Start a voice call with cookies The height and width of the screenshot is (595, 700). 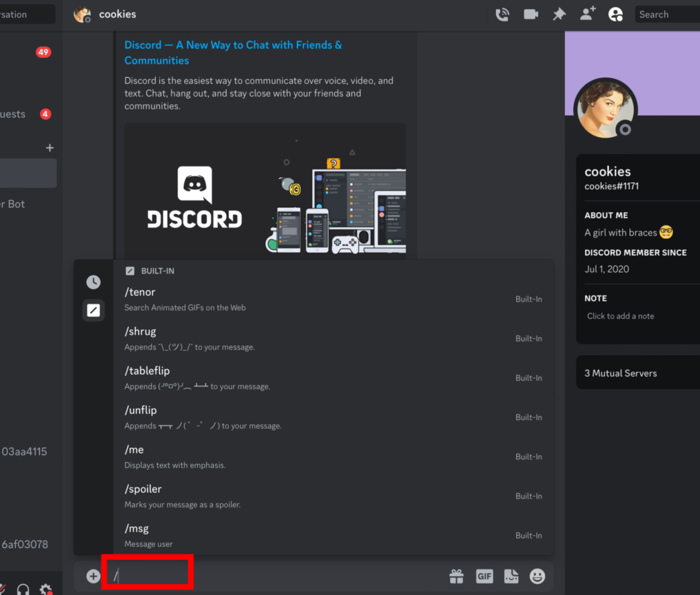point(502,14)
